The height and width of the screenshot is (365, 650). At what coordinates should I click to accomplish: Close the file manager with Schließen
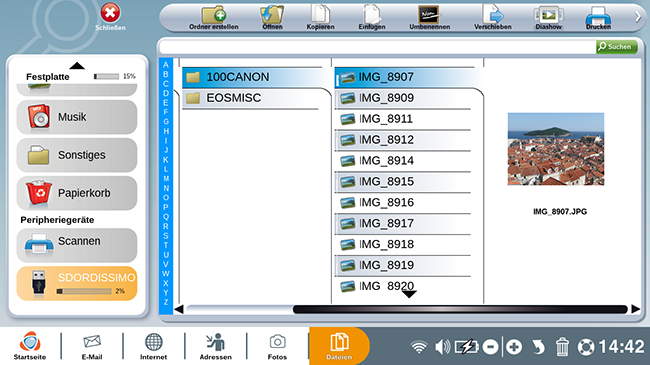tap(110, 17)
